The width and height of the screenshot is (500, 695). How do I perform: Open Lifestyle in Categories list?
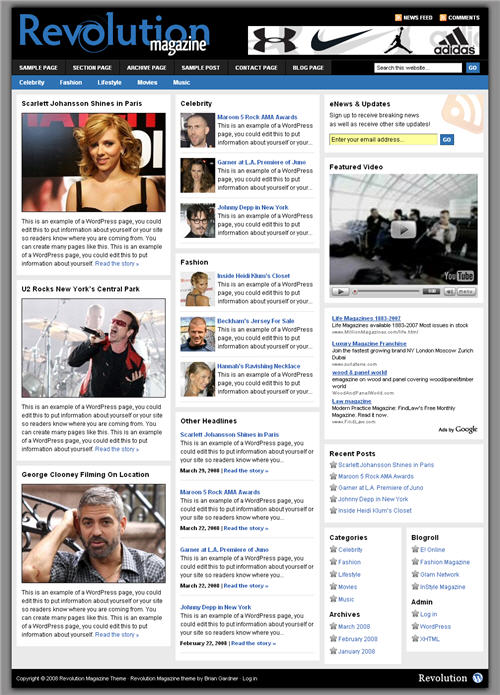tap(349, 574)
